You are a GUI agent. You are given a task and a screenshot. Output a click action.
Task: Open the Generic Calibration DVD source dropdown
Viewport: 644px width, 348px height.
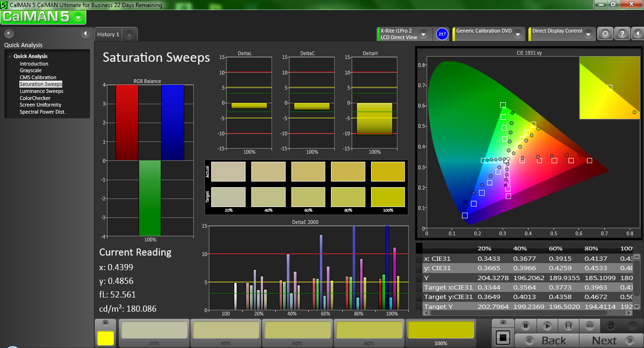coord(518,34)
